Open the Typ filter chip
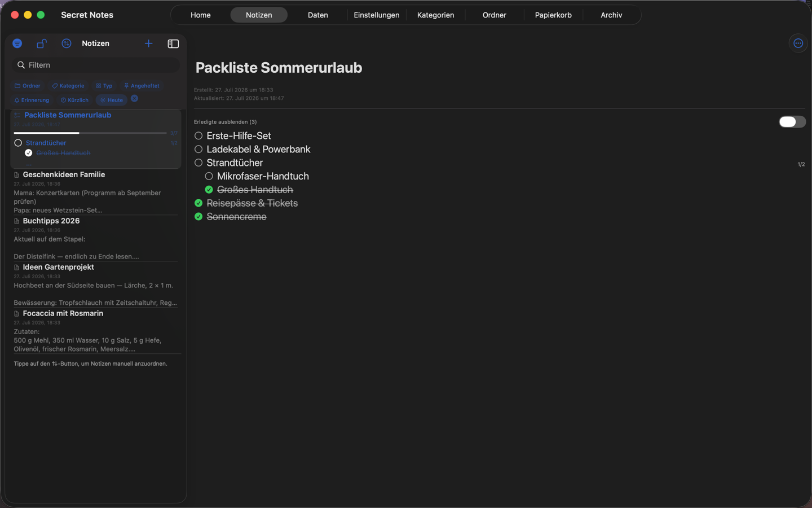The image size is (812, 508). coord(104,86)
